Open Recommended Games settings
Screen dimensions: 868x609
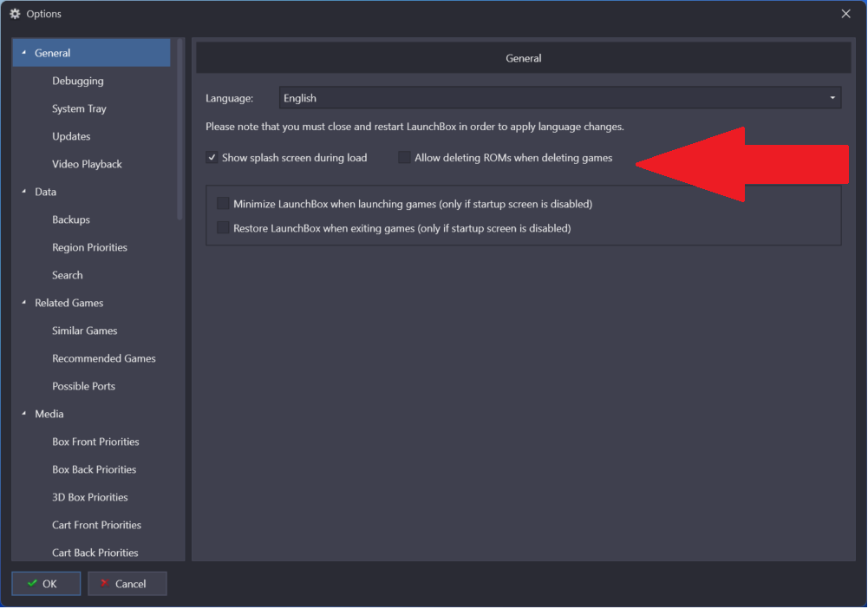click(104, 358)
